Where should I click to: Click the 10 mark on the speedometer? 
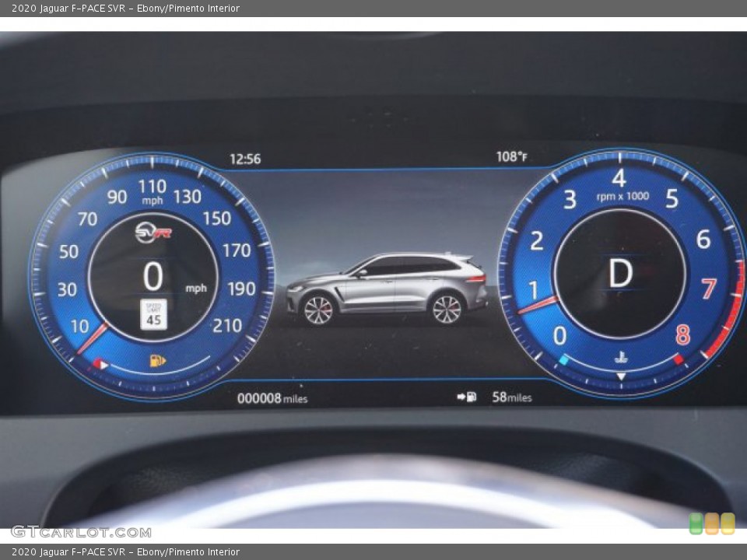tap(79, 326)
